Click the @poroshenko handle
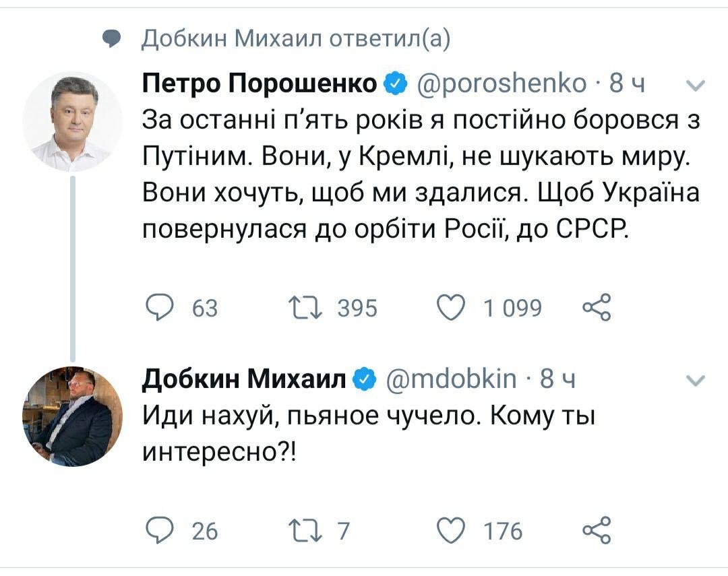Viewport: 728px width, 576px height. (502, 84)
